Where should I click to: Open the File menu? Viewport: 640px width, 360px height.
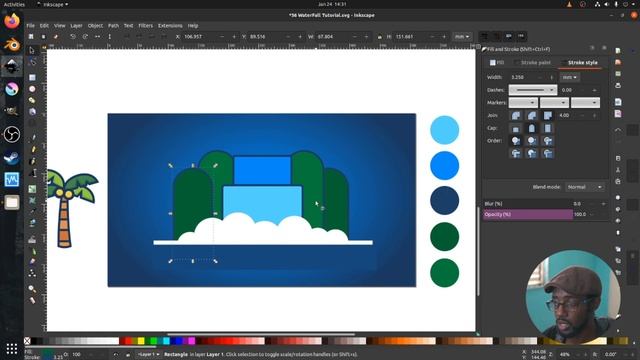pyautogui.click(x=31, y=25)
